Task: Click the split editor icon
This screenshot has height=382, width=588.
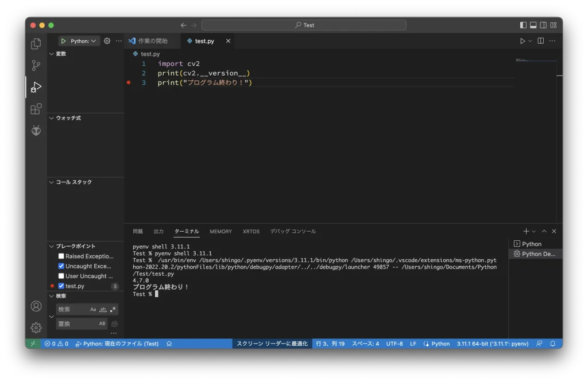Action: [x=540, y=41]
